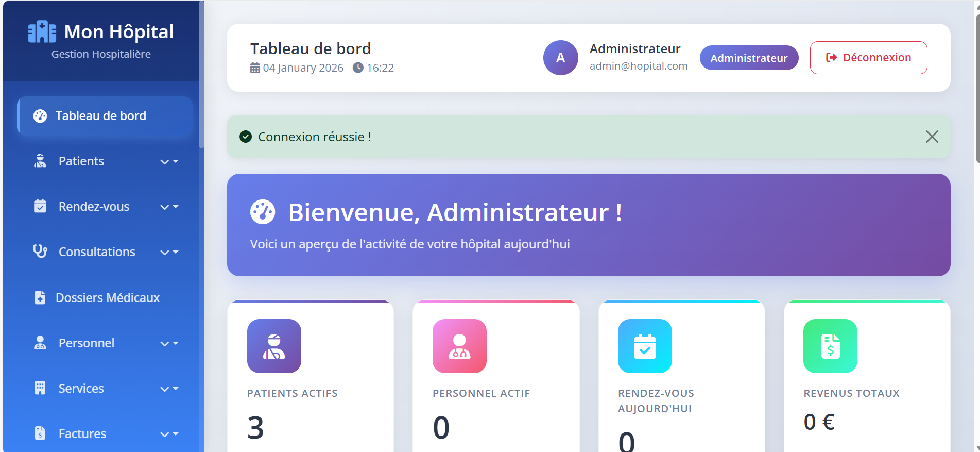Click the purple Patients Actifs card icon
980x452 pixels.
point(274,346)
